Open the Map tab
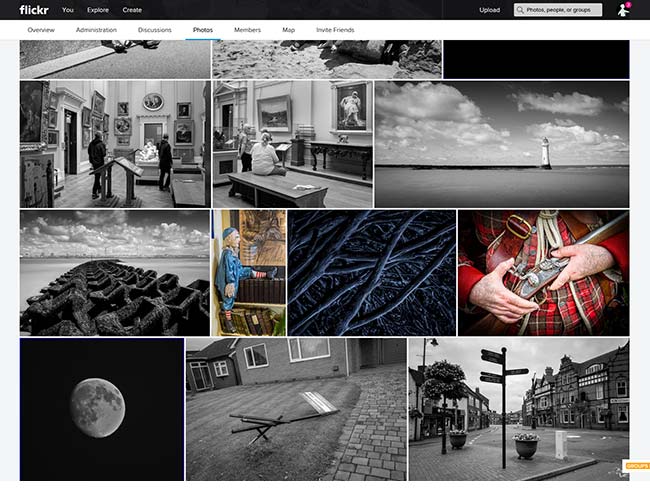The image size is (650, 500). (289, 30)
